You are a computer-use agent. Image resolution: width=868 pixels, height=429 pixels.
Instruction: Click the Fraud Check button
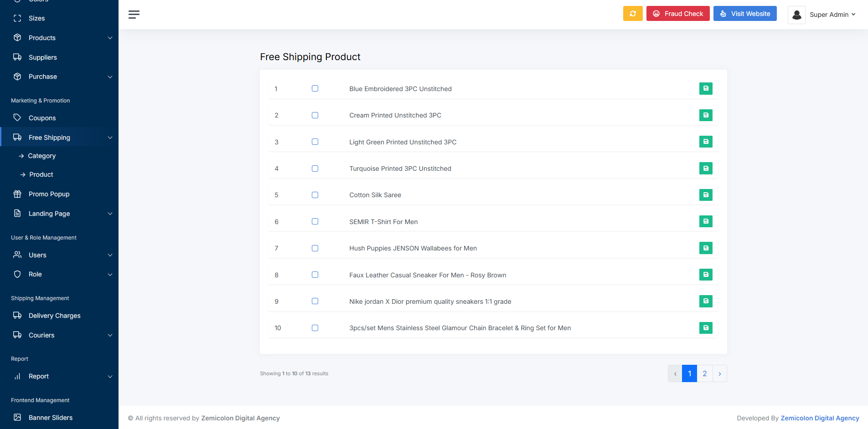click(677, 14)
